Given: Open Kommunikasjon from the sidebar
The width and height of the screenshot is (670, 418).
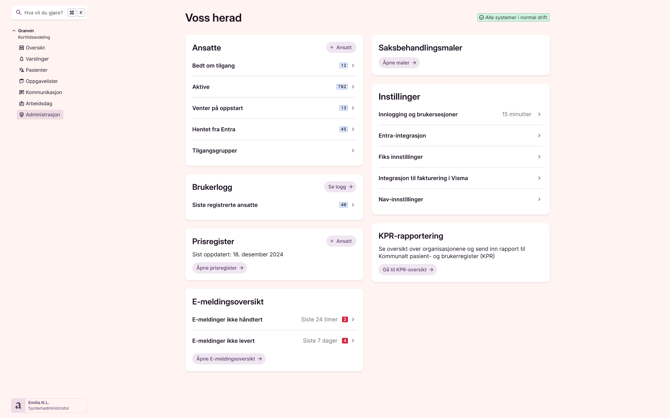Looking at the screenshot, I should point(42,92).
